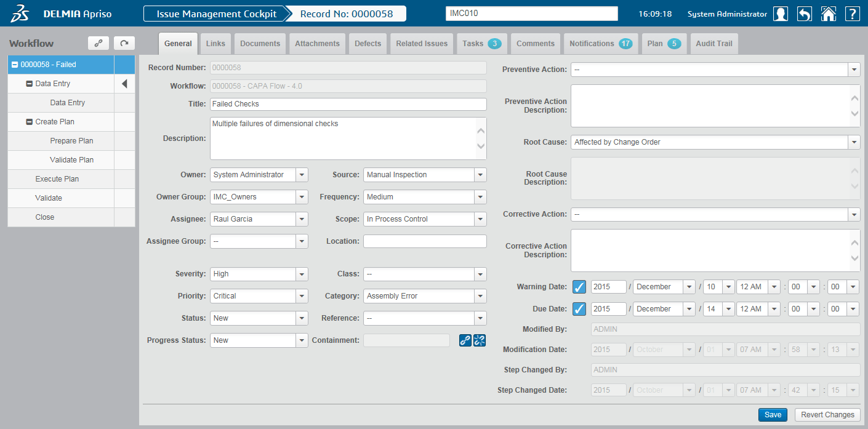Click the back arrow icon in header
Viewport: 868px width, 429px height.
pyautogui.click(x=805, y=14)
